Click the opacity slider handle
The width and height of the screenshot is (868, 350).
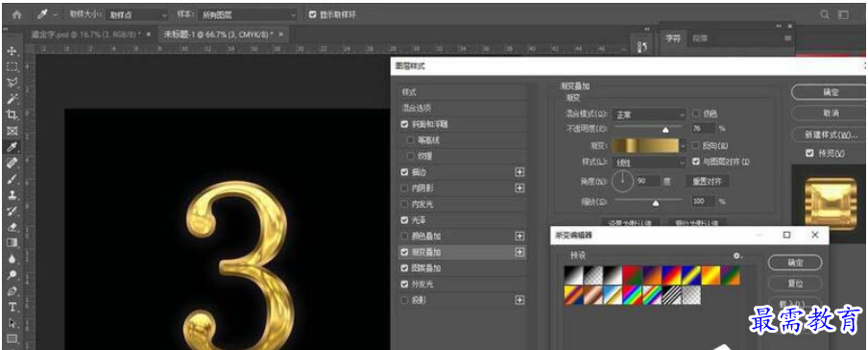pos(665,131)
